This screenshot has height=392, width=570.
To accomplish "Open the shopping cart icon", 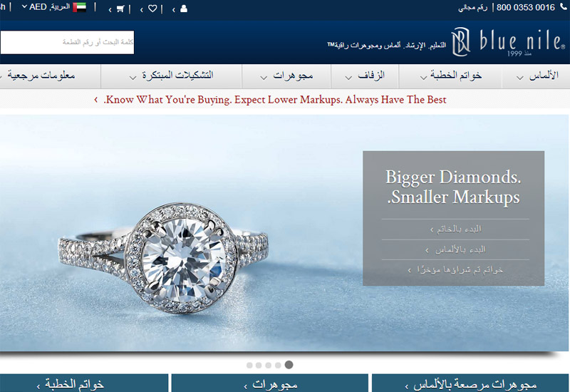I will [120, 9].
